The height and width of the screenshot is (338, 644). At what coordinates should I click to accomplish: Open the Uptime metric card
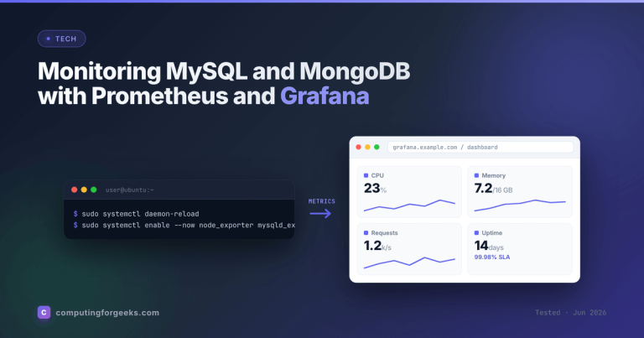click(520, 249)
